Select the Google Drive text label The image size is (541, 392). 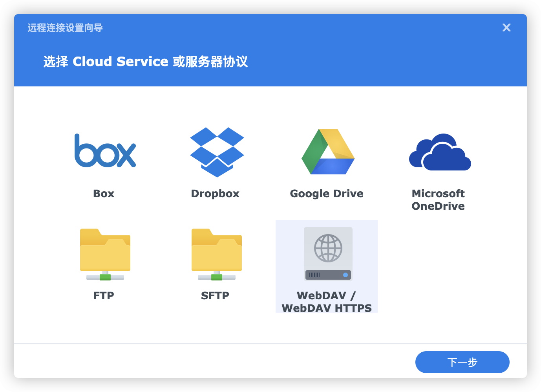pos(327,194)
